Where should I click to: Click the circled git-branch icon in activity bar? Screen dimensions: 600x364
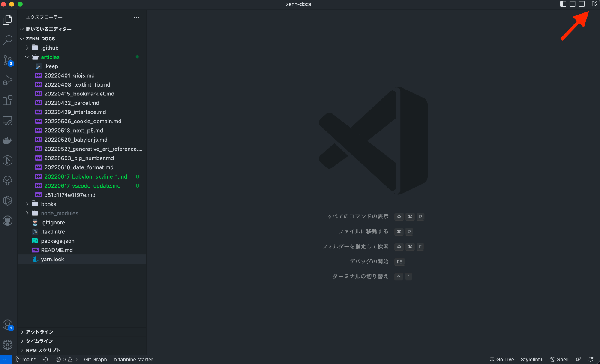pos(8,161)
